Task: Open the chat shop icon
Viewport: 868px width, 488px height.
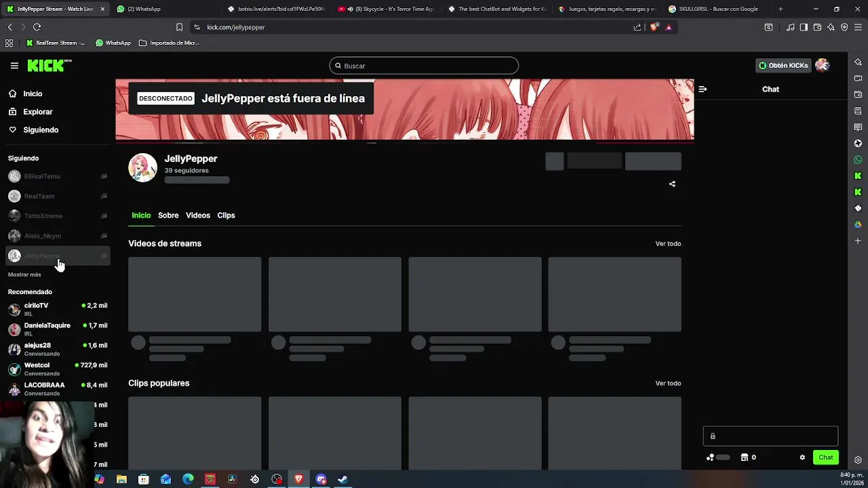Action: point(744,457)
